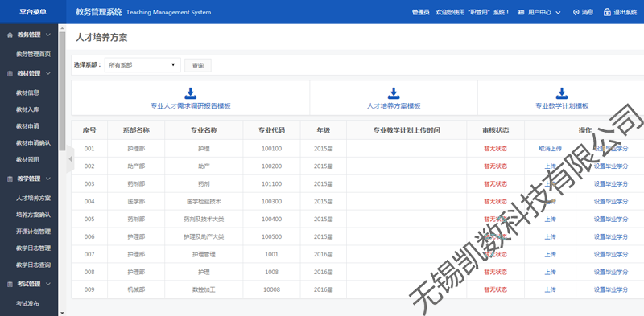The height and width of the screenshot is (316, 644).
Task: Collapse the 考试管理 sidebar section
Action: pyautogui.click(x=48, y=284)
